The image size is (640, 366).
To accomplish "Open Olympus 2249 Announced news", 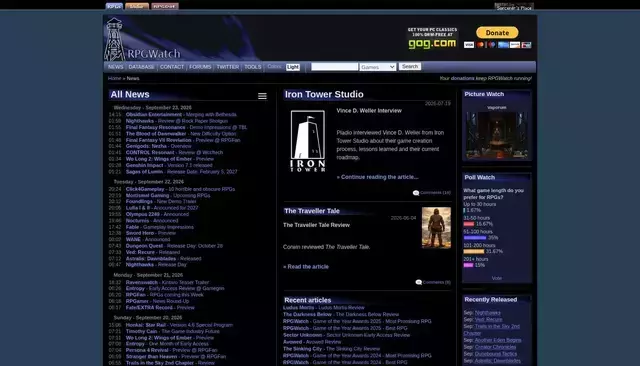I will (x=157, y=214).
